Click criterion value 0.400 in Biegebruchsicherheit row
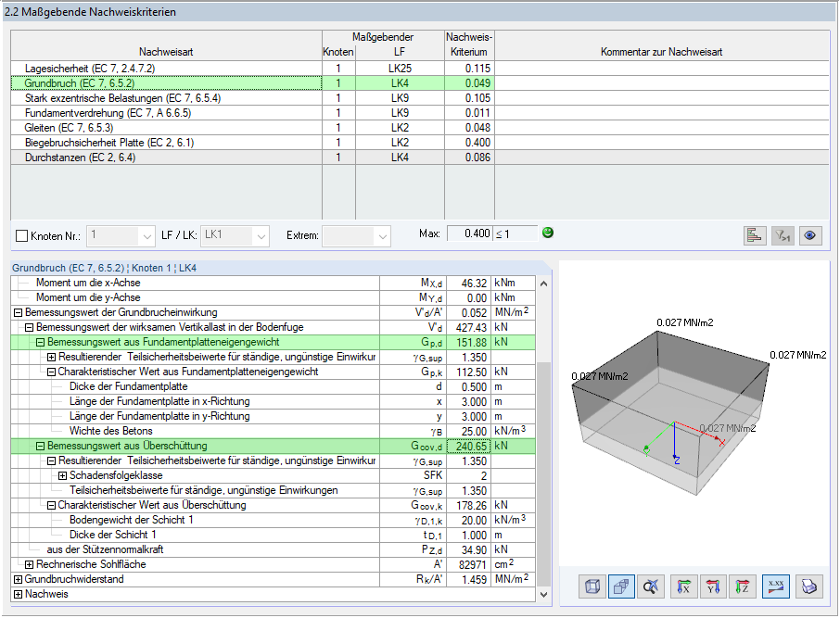840x618 pixels. pos(469,143)
